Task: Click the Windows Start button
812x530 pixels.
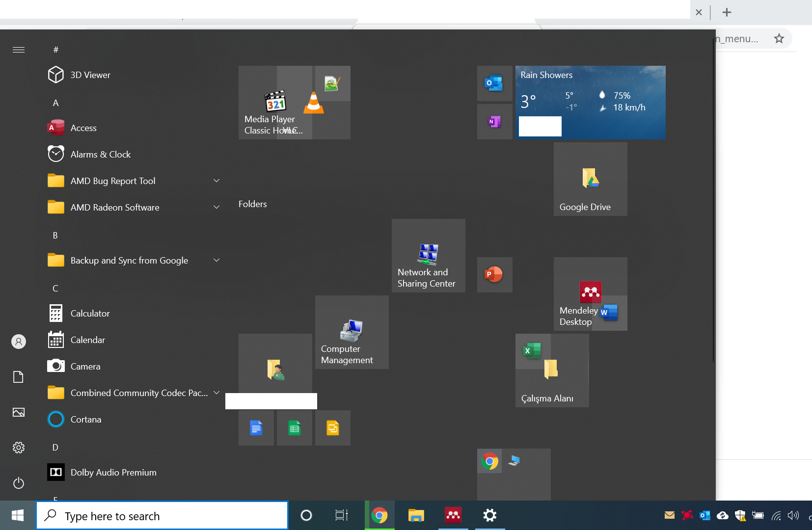Action: click(18, 515)
